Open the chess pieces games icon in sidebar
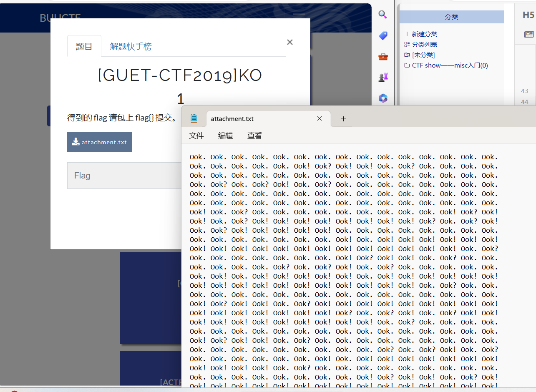 click(383, 77)
